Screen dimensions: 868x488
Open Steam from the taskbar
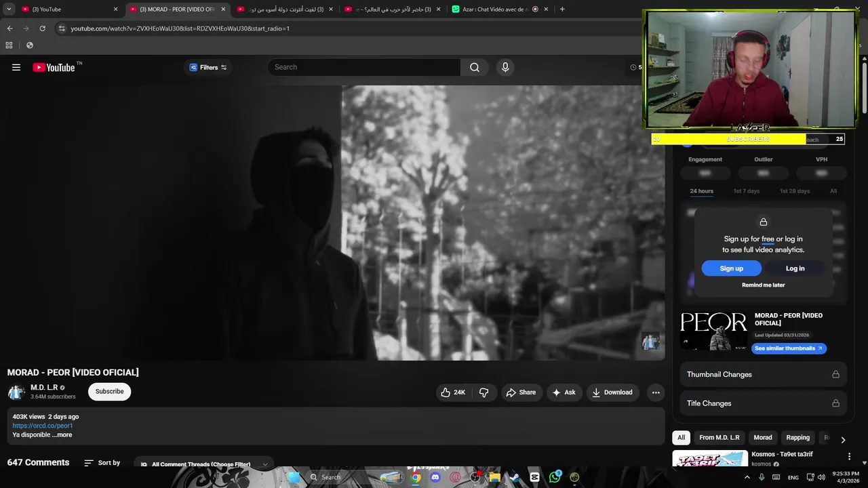coord(515,477)
